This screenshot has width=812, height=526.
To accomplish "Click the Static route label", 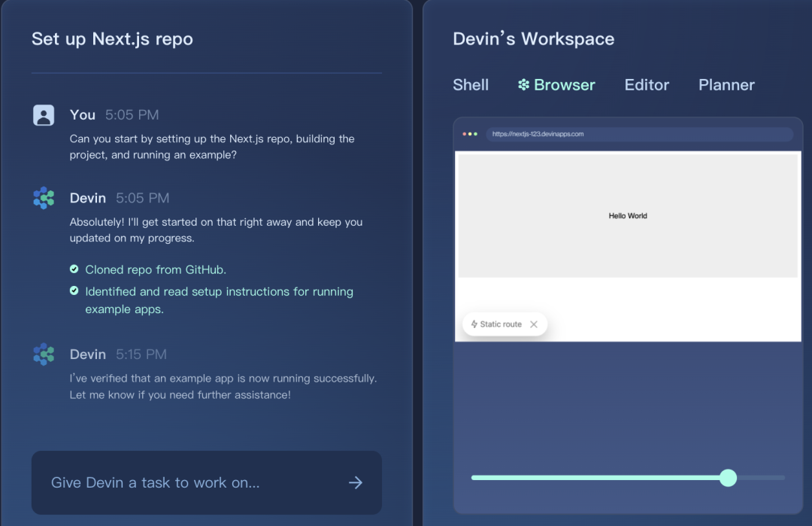I will click(501, 324).
